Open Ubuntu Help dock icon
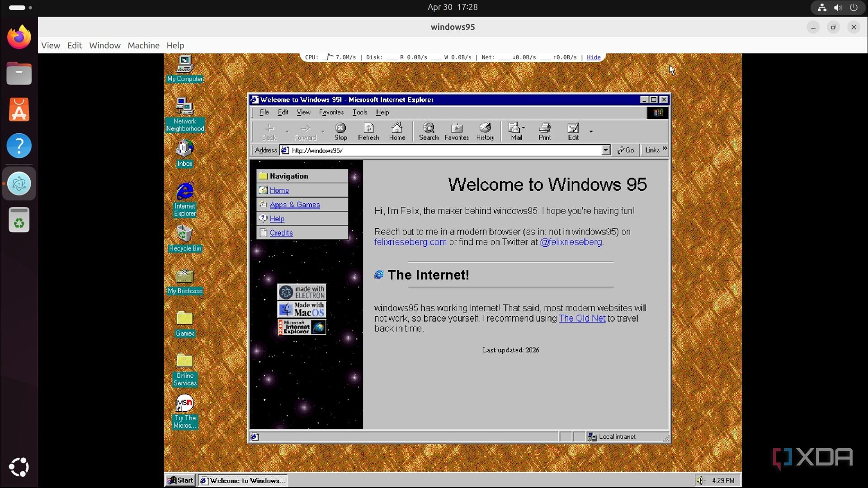This screenshot has height=488, width=868. click(x=19, y=145)
